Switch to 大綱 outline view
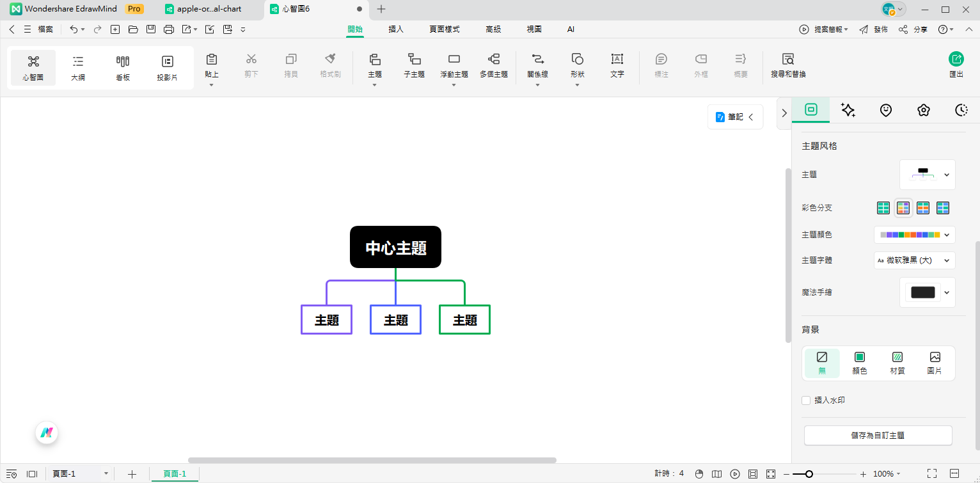 pos(78,61)
